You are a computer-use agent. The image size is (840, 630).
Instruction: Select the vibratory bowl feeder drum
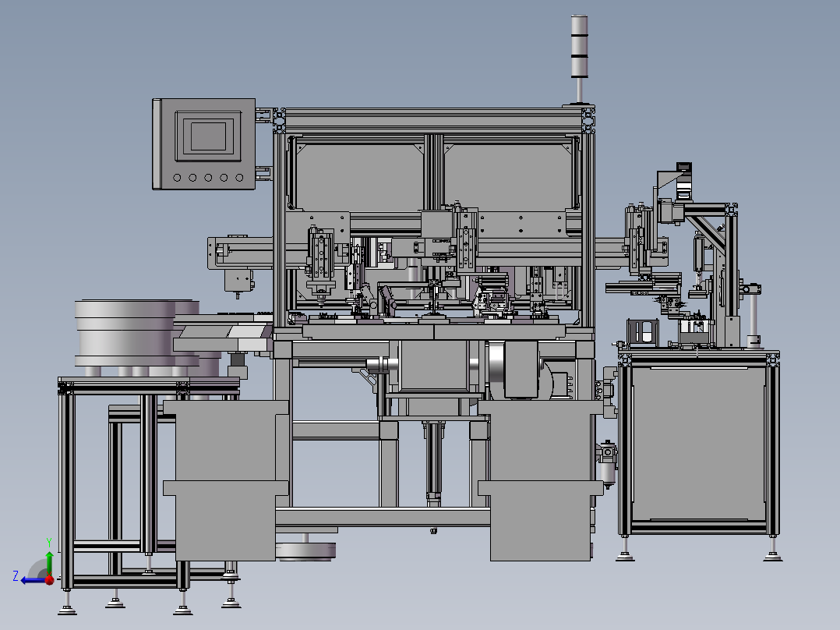coord(126,332)
